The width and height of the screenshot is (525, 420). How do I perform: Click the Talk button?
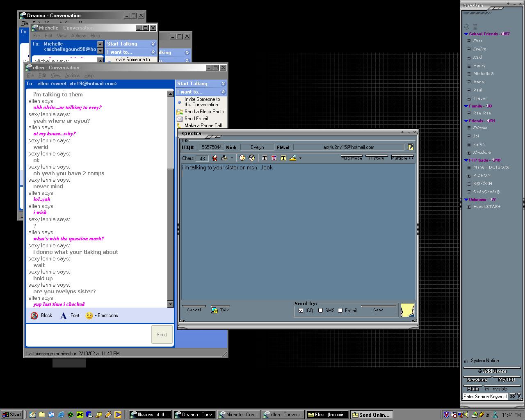tap(220, 310)
